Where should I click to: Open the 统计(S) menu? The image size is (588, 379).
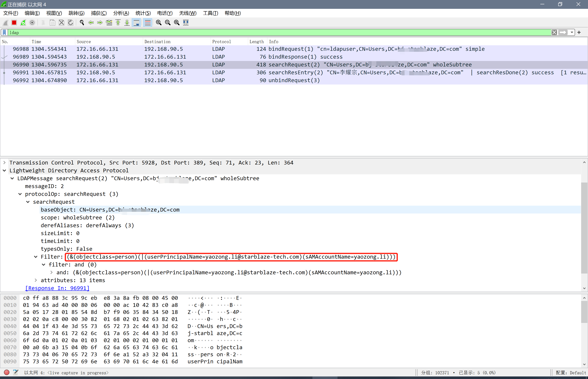(143, 13)
